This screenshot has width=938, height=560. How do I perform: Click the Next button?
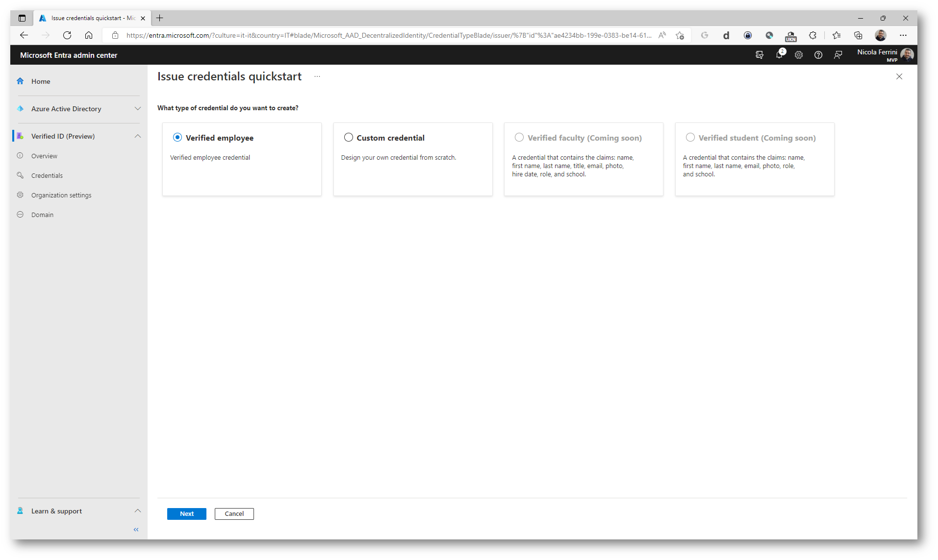pos(186,514)
